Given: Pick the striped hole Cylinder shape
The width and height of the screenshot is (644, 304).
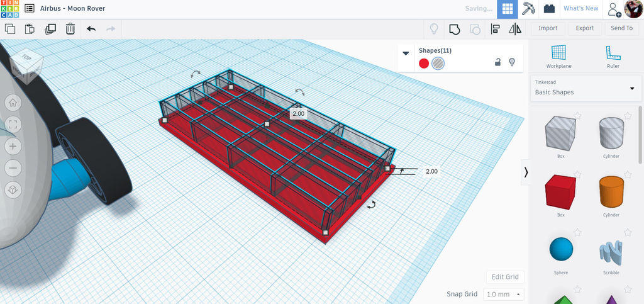Looking at the screenshot, I should pyautogui.click(x=611, y=133).
